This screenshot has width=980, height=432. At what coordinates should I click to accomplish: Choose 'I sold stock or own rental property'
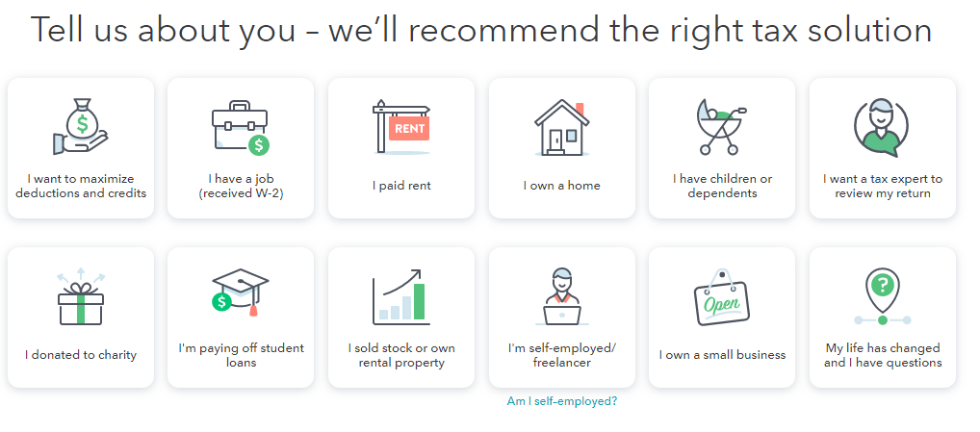[x=401, y=355]
